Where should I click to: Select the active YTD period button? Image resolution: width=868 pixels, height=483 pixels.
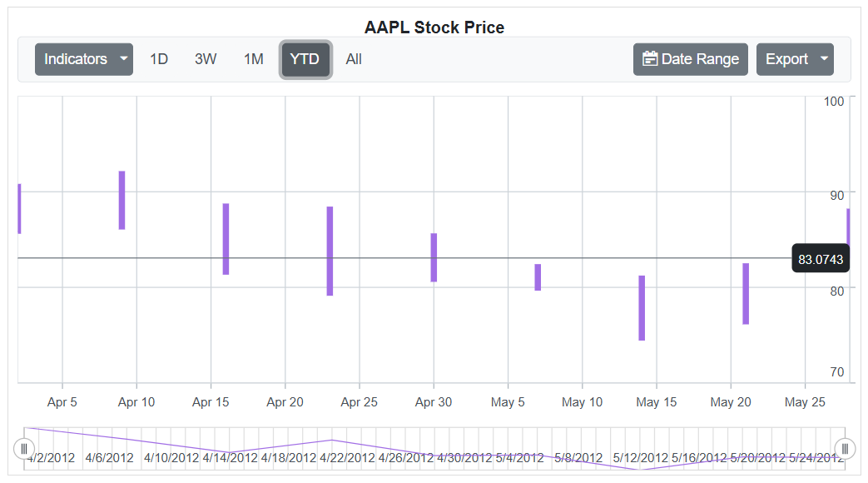tap(305, 59)
